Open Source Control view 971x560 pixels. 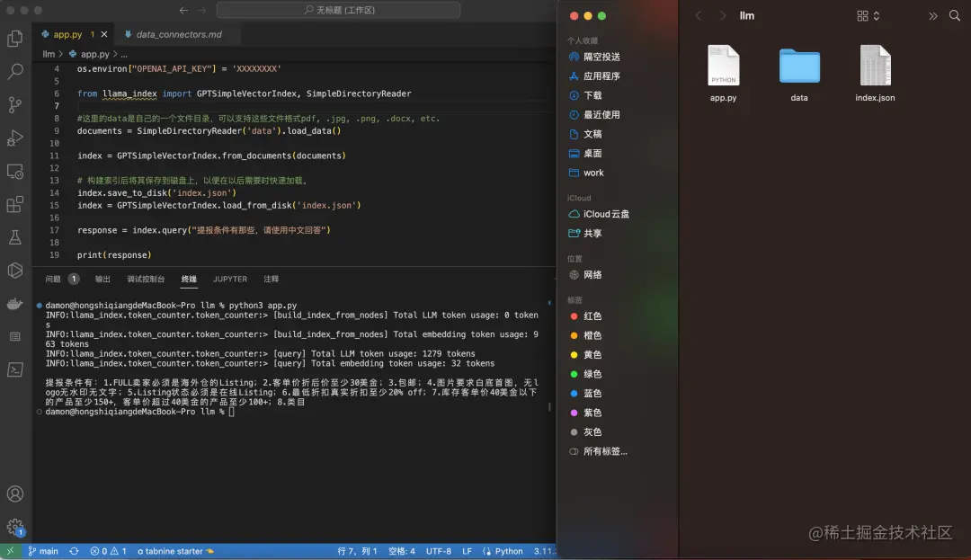15,104
